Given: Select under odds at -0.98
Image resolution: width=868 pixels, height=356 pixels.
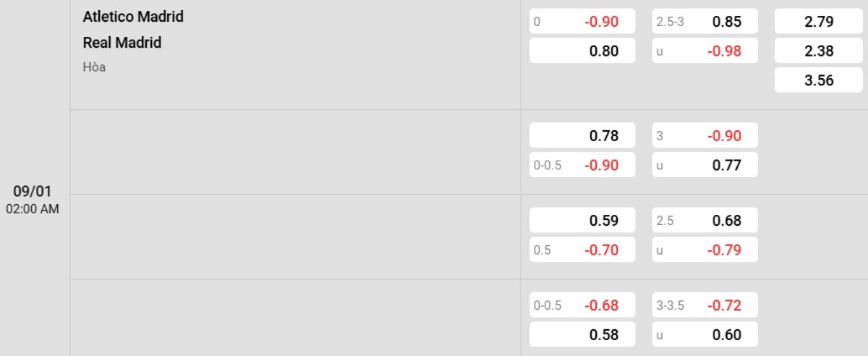Looking at the screenshot, I should (705, 51).
